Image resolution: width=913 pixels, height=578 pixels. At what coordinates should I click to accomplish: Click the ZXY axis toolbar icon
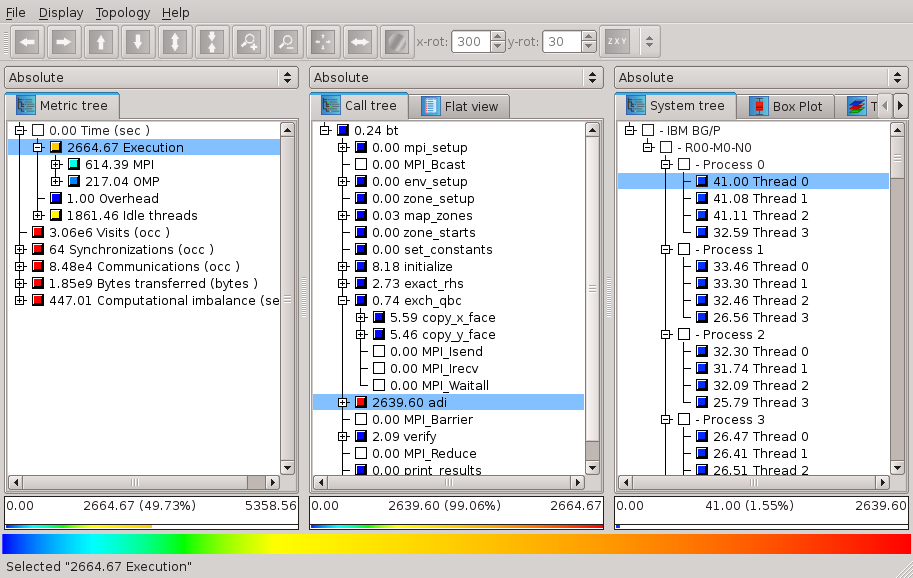pos(615,42)
